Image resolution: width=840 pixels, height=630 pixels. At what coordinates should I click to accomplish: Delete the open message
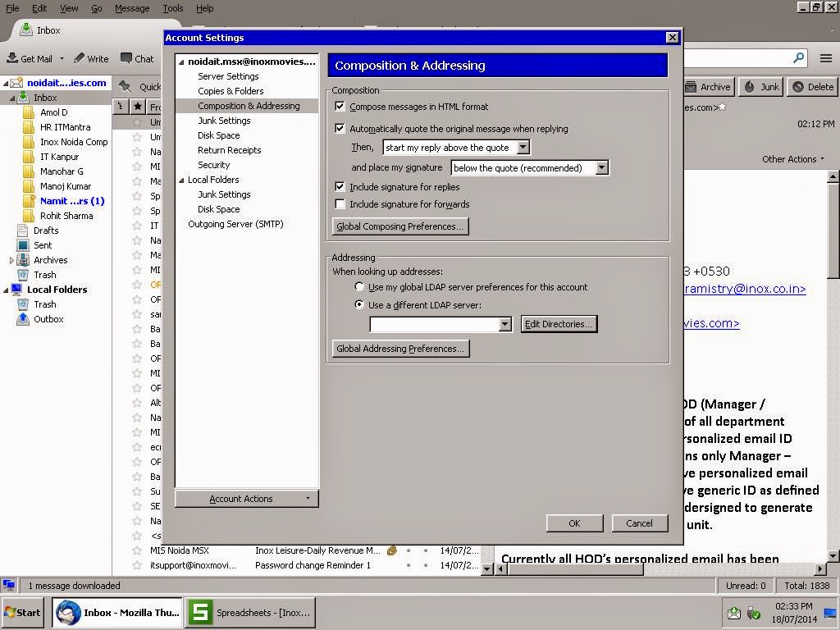(810, 86)
